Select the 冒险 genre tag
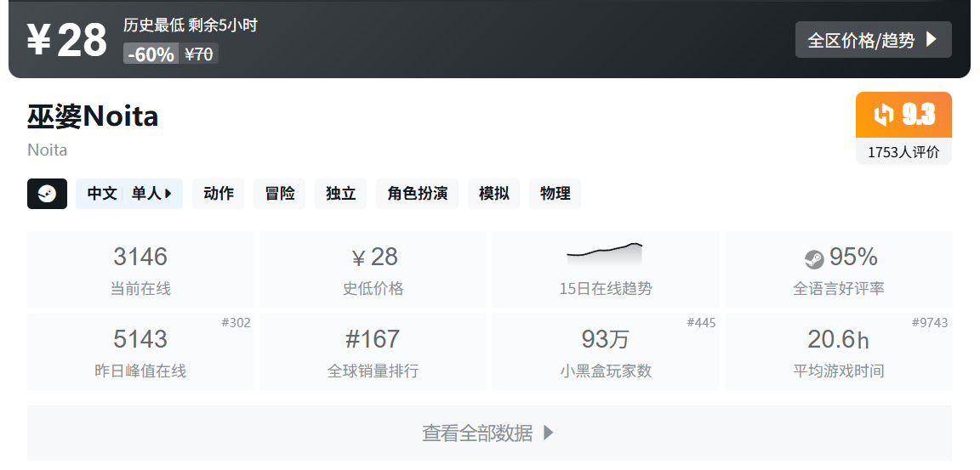This screenshot has height=470, width=980. [279, 194]
